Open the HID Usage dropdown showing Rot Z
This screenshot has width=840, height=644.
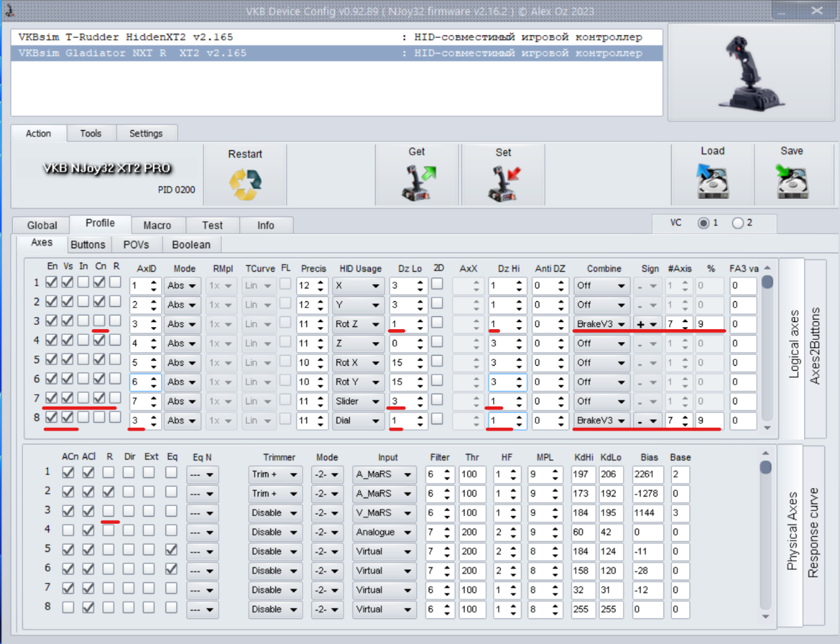coord(358,324)
